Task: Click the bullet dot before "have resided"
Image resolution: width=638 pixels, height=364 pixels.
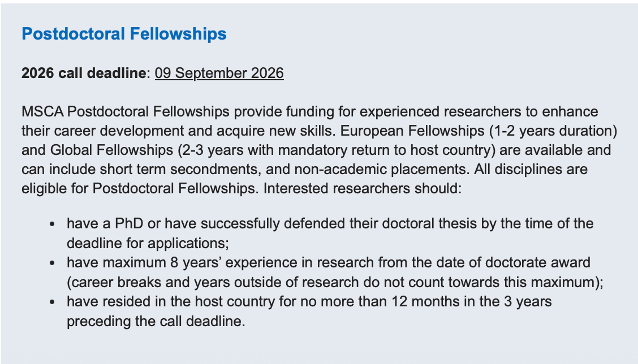Action: tap(52, 303)
